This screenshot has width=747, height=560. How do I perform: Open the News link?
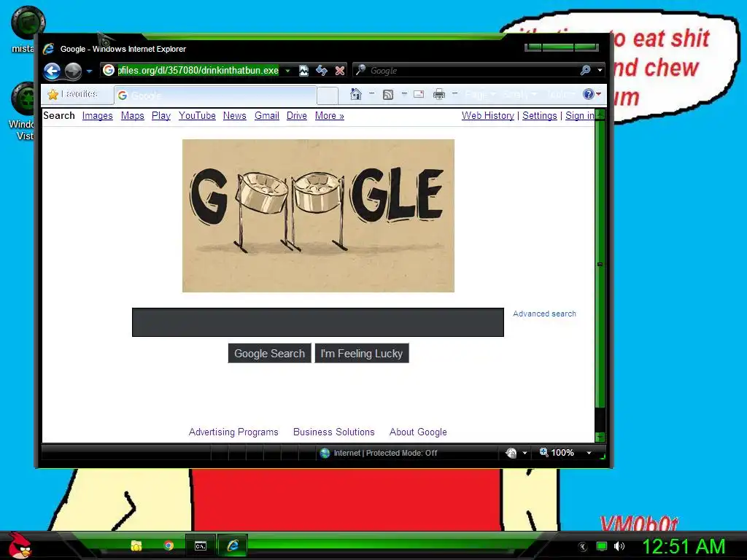(234, 116)
